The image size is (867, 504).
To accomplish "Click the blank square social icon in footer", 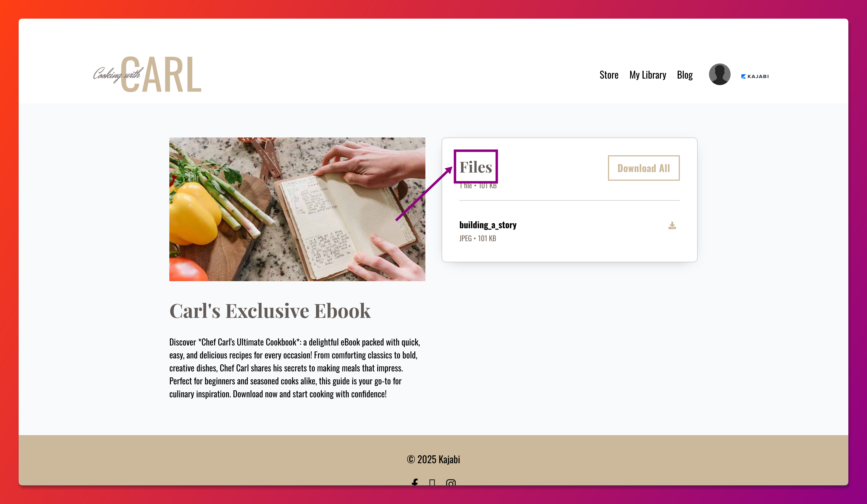I will pos(432,482).
